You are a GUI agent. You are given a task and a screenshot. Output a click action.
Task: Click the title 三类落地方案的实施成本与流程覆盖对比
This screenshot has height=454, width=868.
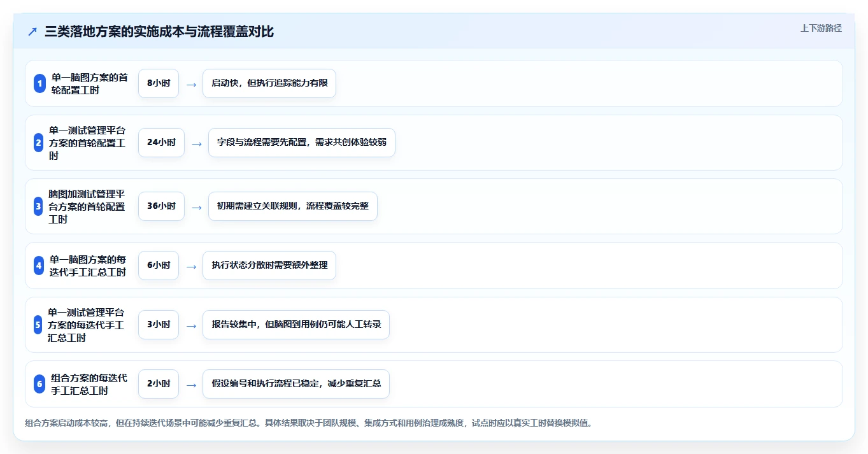tap(159, 31)
